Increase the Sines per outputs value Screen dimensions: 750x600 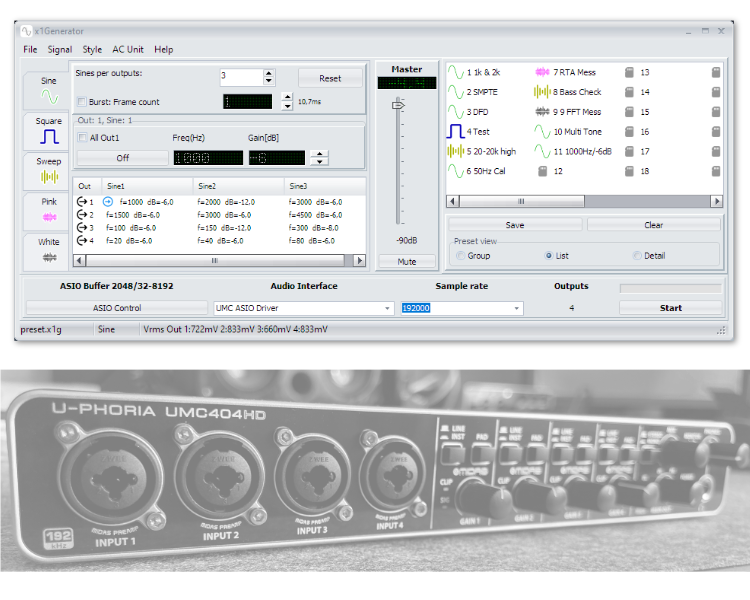coord(268,73)
